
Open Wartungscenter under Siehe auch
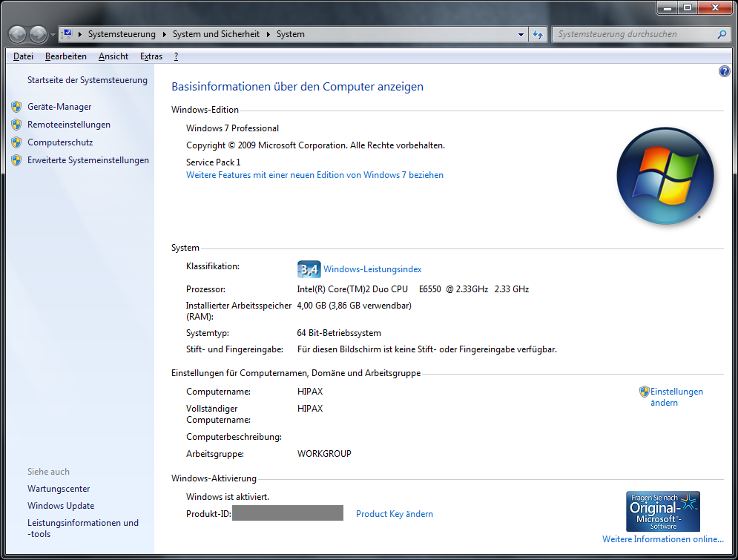point(59,489)
